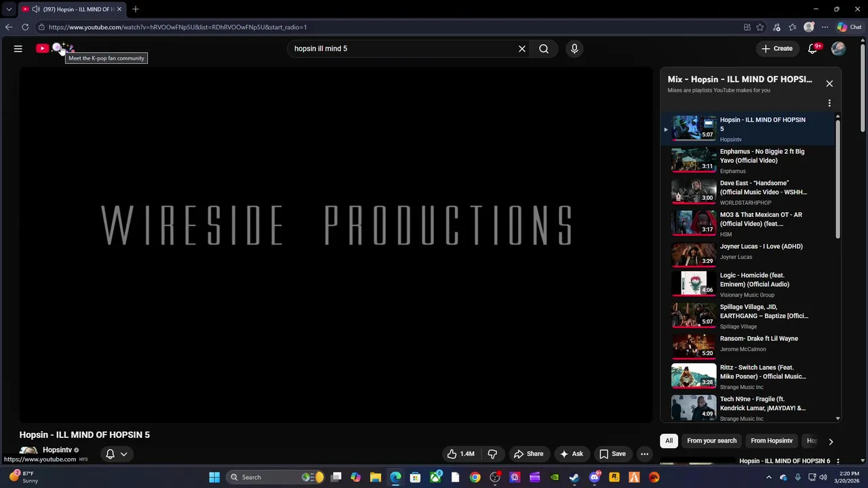Screen dimensions: 868x488
Task: Open Google Chrome from taskbar
Action: coord(475,477)
